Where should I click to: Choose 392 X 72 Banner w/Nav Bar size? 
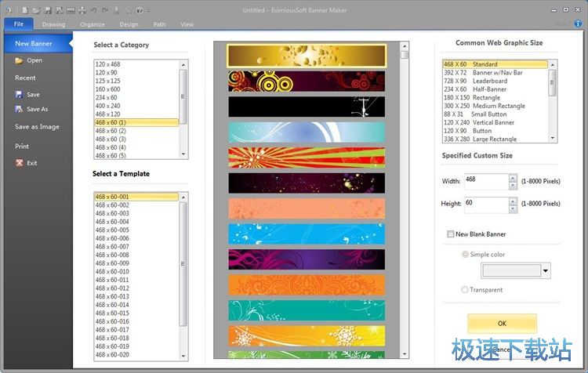(495, 73)
